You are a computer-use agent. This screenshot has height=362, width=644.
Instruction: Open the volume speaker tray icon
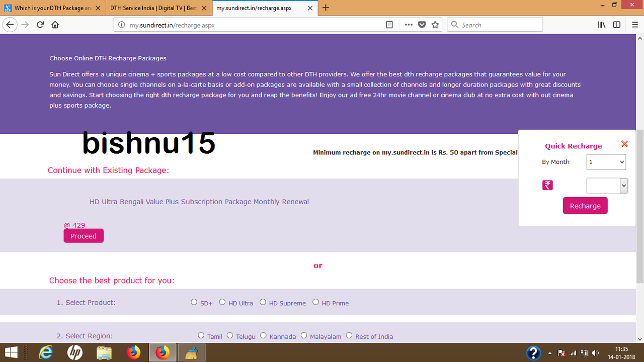tap(596, 353)
